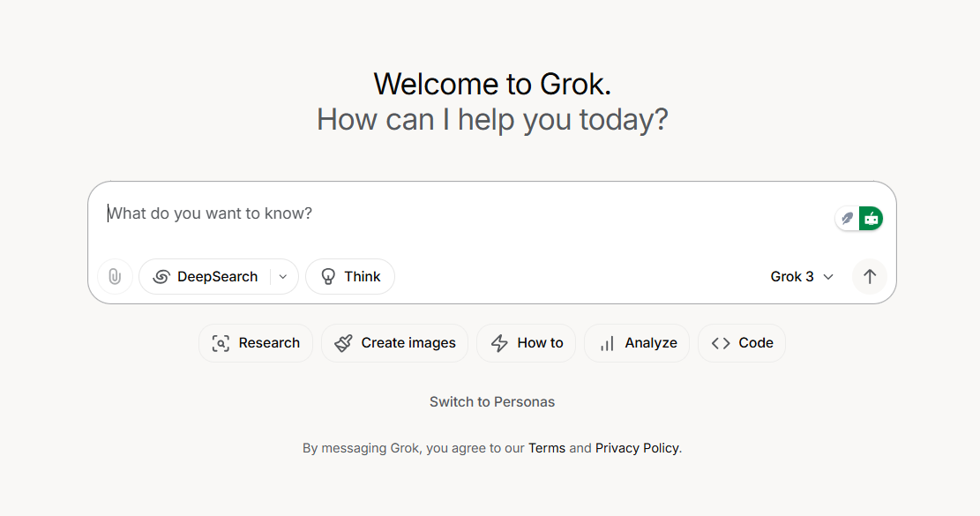Switch to Personas
The height and width of the screenshot is (516, 980).
pyautogui.click(x=492, y=401)
